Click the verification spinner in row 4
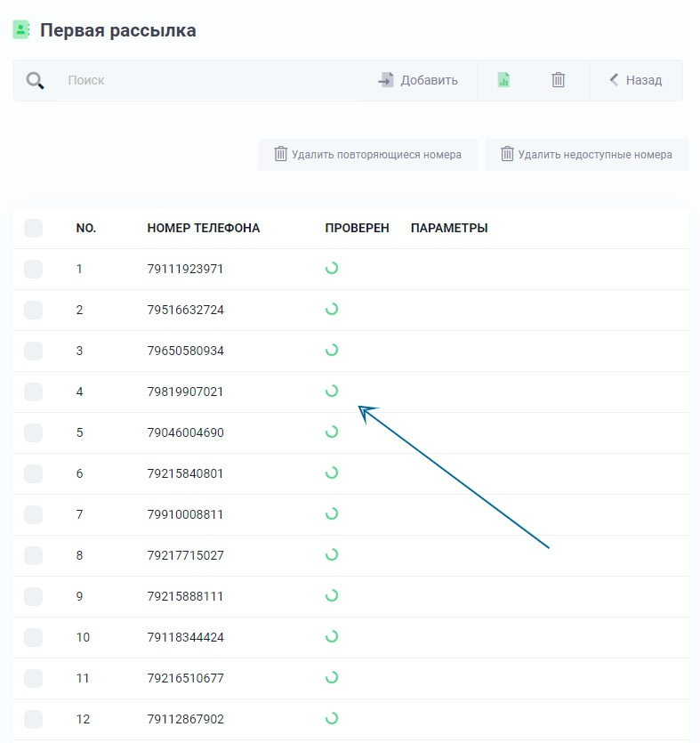The width and height of the screenshot is (700, 743). click(332, 391)
